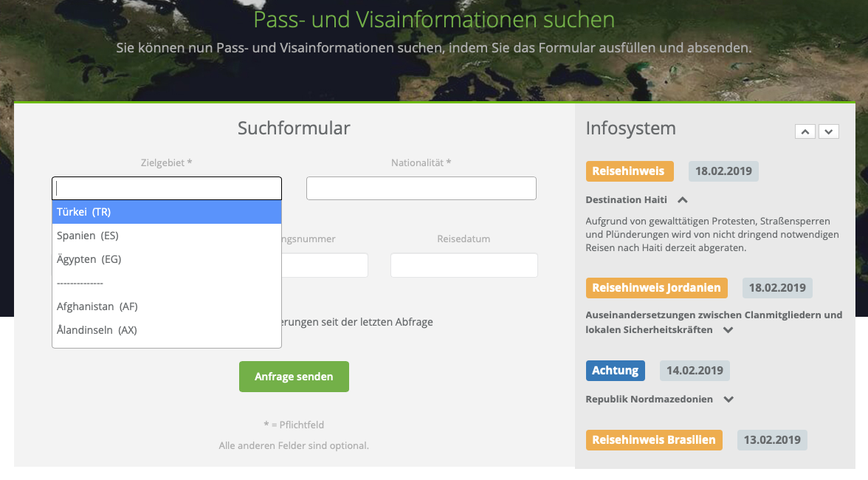Choose Spanien (ES) in the destination list
The height and width of the screenshot is (480, 868).
167,236
